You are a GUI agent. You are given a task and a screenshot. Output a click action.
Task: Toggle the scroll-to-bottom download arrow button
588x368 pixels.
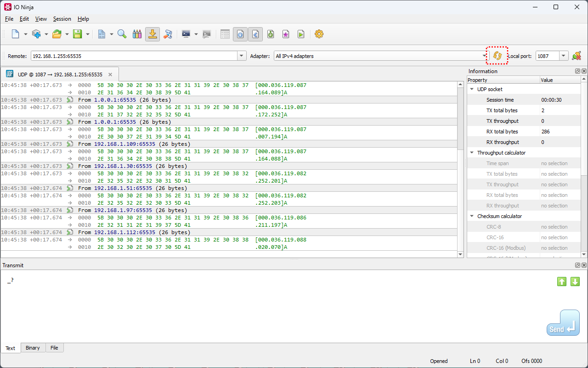pyautogui.click(x=153, y=34)
